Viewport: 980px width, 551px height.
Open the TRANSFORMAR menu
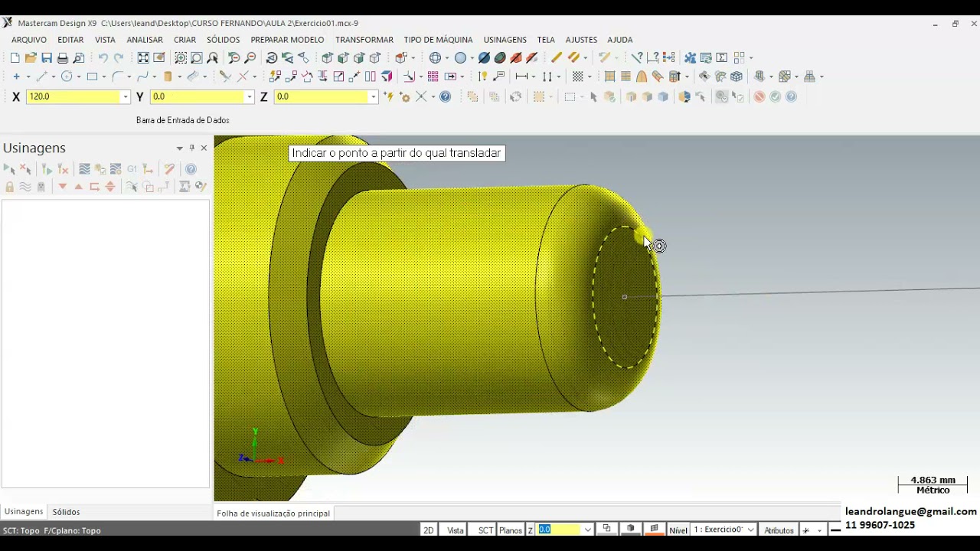364,40
